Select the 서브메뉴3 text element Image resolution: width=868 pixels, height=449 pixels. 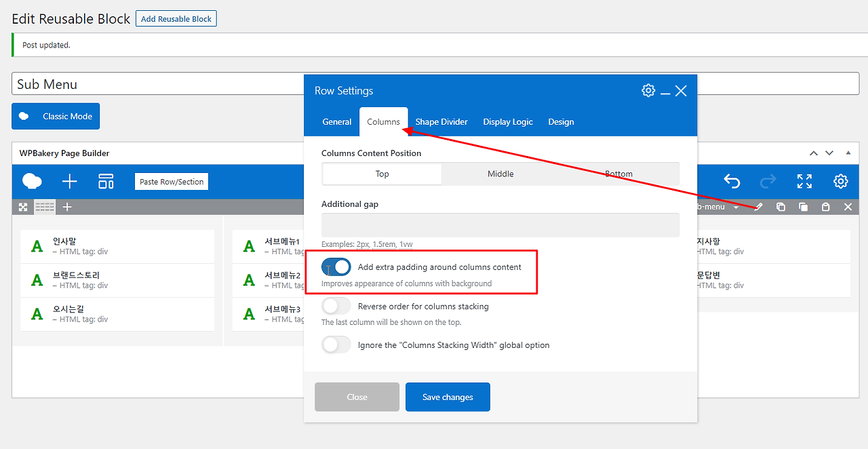point(269,314)
